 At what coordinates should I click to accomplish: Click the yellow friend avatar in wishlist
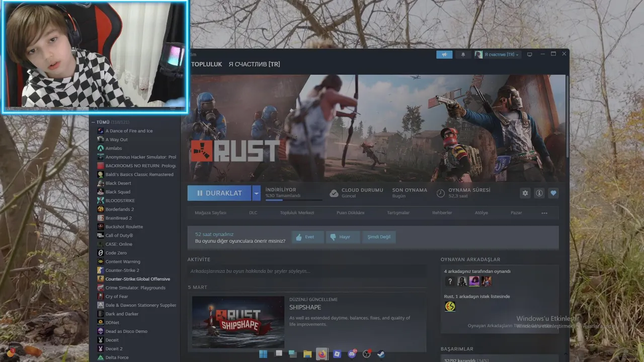click(450, 306)
